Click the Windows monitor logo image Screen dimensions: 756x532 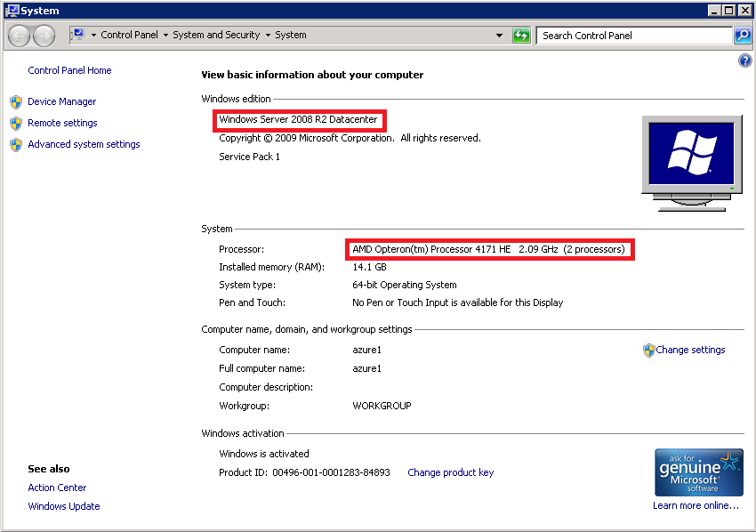[x=692, y=164]
